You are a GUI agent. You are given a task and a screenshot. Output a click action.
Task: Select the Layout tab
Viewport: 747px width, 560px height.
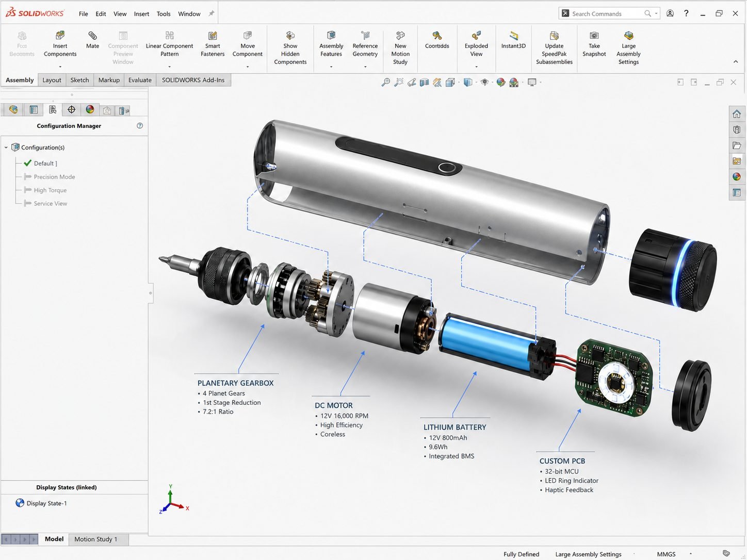coord(52,80)
